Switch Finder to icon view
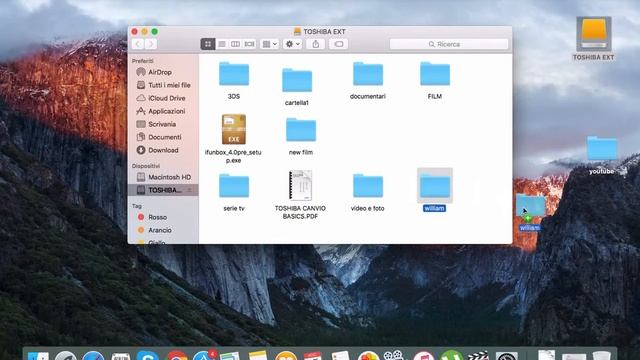640x360 pixels. [208, 44]
